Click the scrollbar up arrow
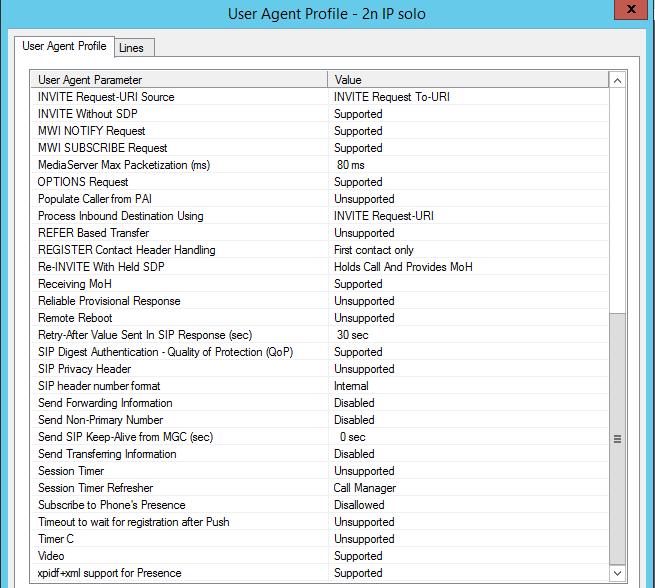Image resolution: width=655 pixels, height=588 pixels. [x=617, y=80]
